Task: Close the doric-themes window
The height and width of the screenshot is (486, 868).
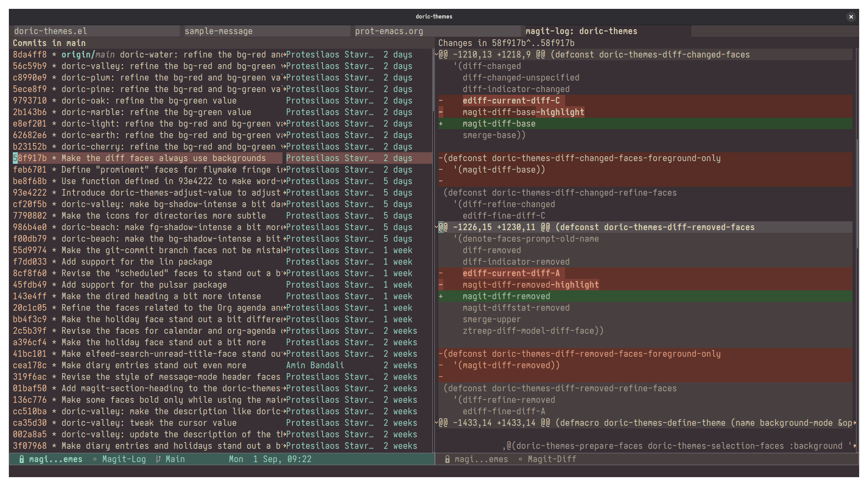Action: coord(851,16)
